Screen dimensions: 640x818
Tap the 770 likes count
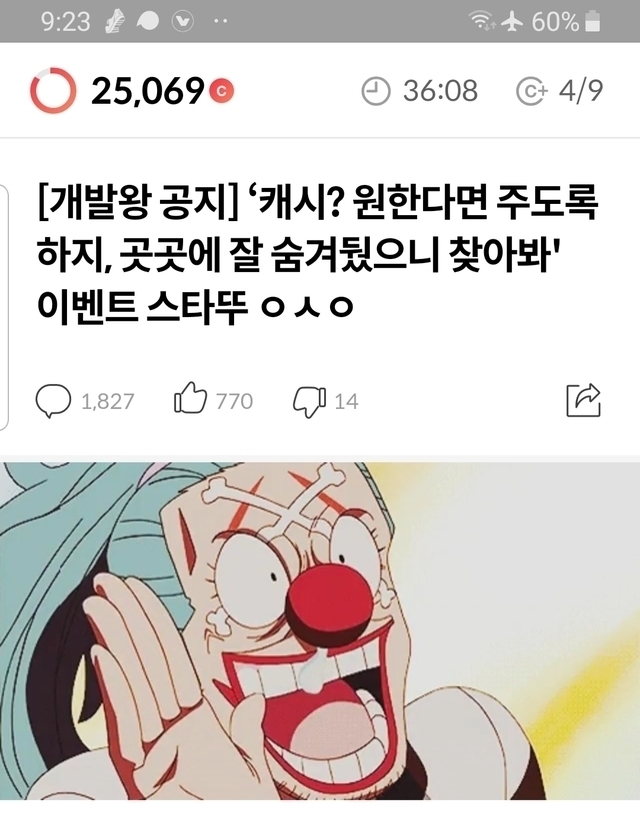(x=234, y=401)
